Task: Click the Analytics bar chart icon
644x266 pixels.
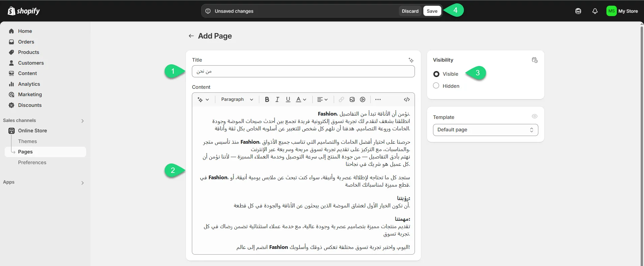Action: pos(11,84)
